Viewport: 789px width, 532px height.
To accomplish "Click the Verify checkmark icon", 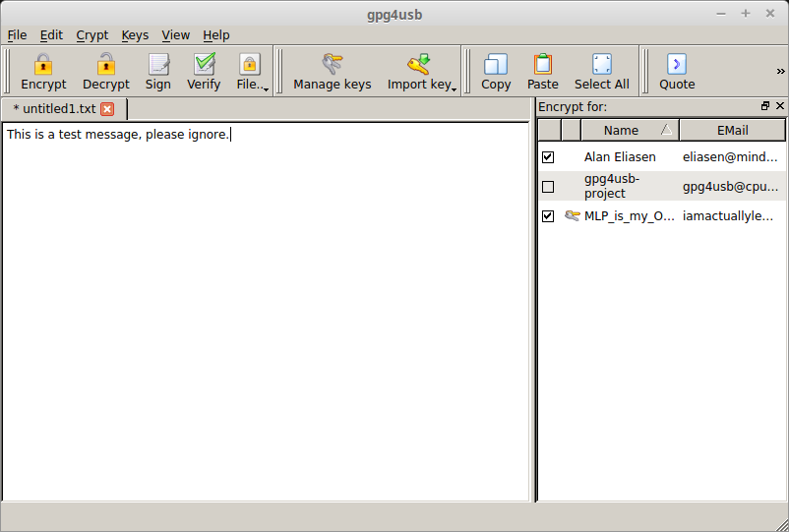I will pyautogui.click(x=205, y=64).
